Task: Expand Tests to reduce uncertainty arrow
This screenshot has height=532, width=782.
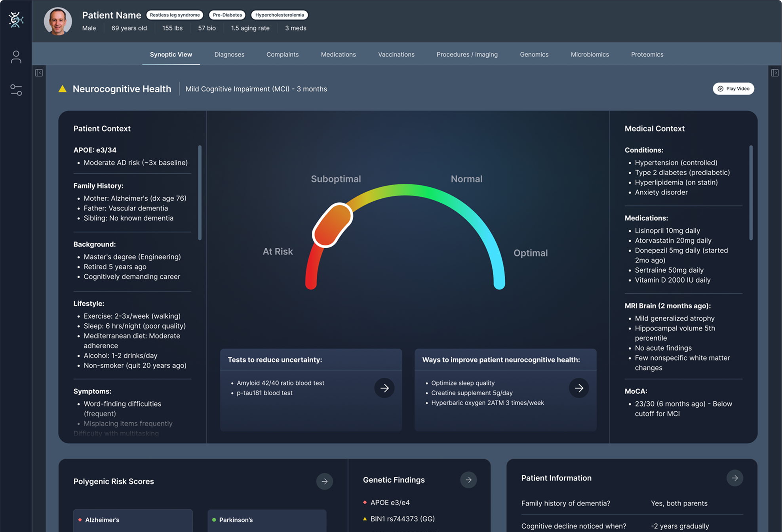Action: [x=384, y=388]
